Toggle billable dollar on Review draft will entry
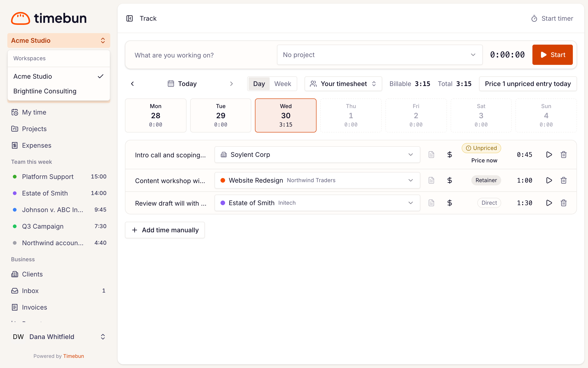 pyautogui.click(x=449, y=203)
